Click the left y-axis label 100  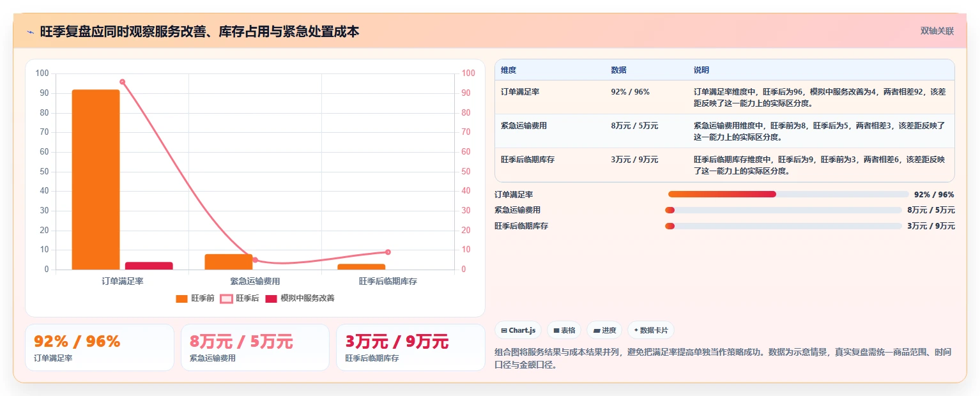click(42, 73)
